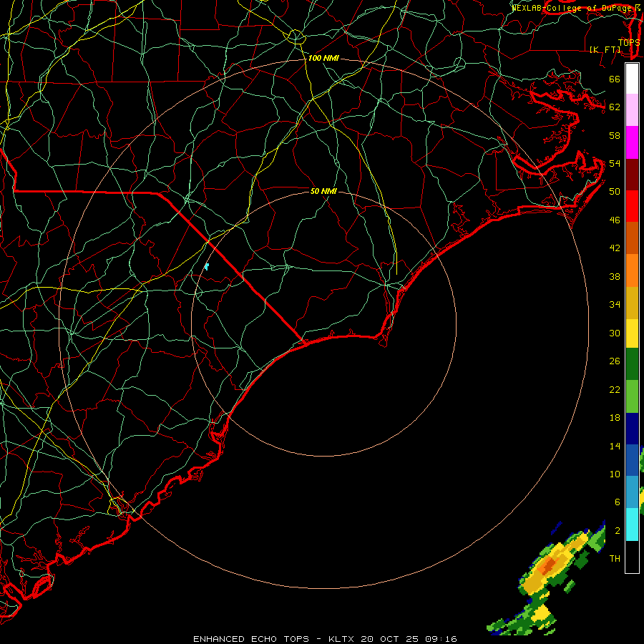Click the "26" legend value

615,361
